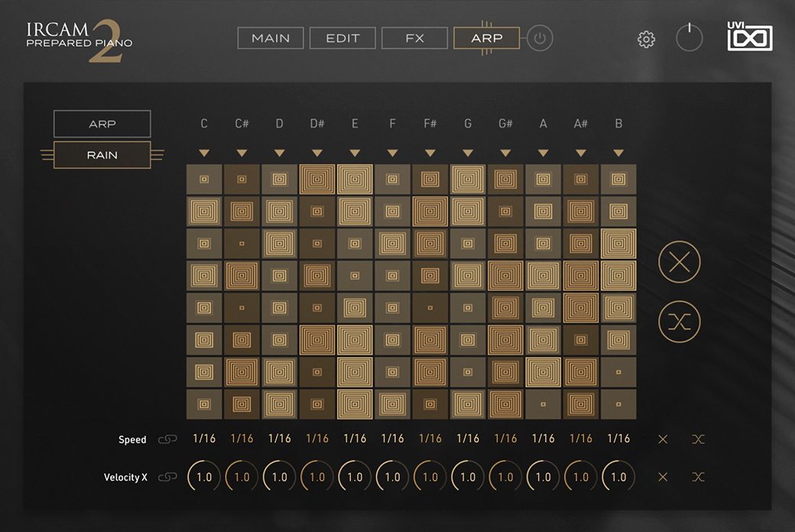Choose ARP mode in left panel
The image size is (795, 532).
(x=102, y=124)
